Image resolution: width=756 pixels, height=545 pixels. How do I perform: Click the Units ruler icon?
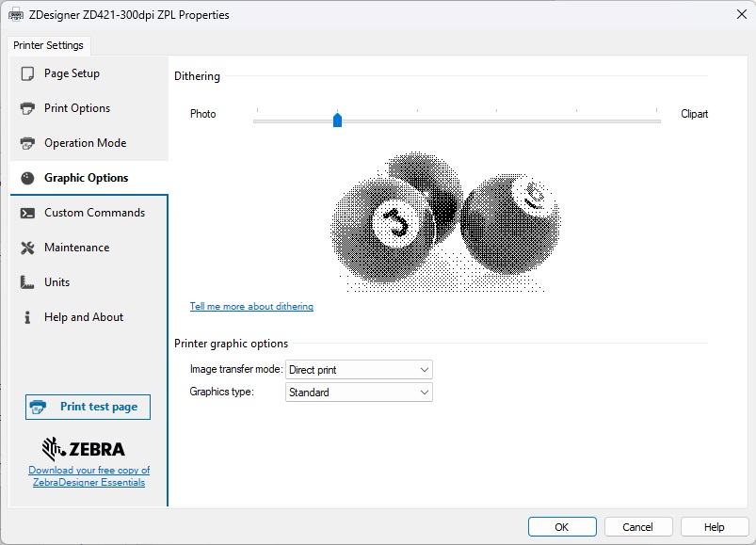click(27, 282)
